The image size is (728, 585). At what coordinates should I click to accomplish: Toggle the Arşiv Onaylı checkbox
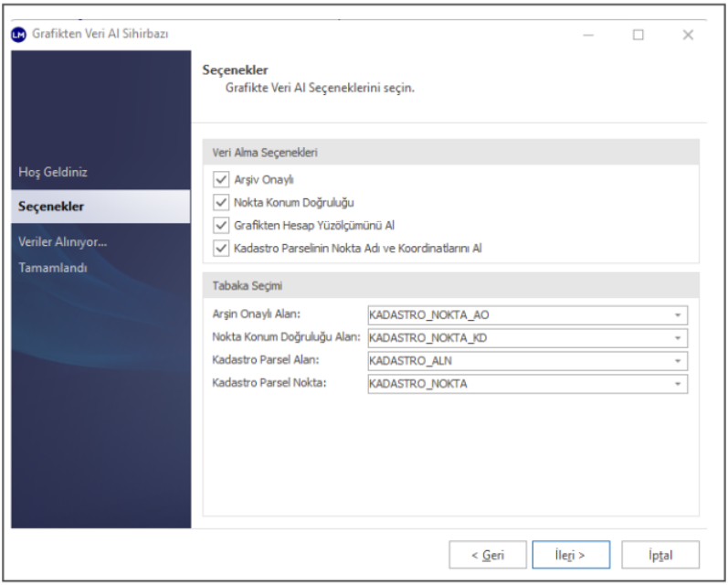(x=220, y=179)
